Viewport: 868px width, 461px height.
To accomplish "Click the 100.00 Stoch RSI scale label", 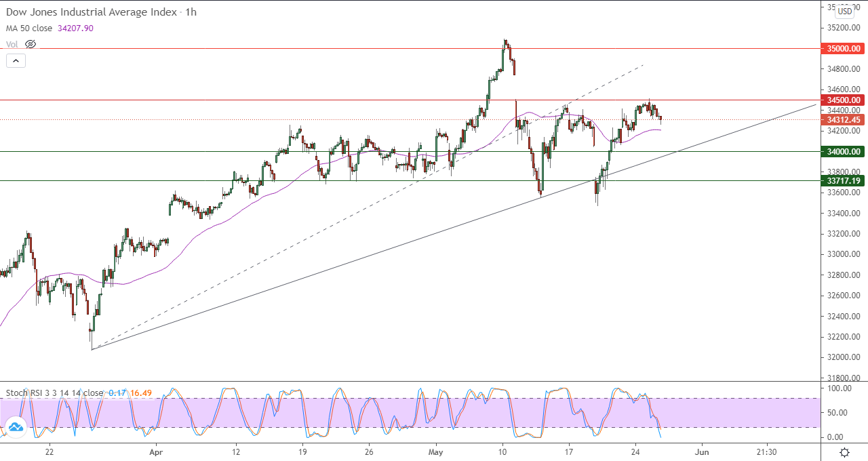I will (839, 388).
